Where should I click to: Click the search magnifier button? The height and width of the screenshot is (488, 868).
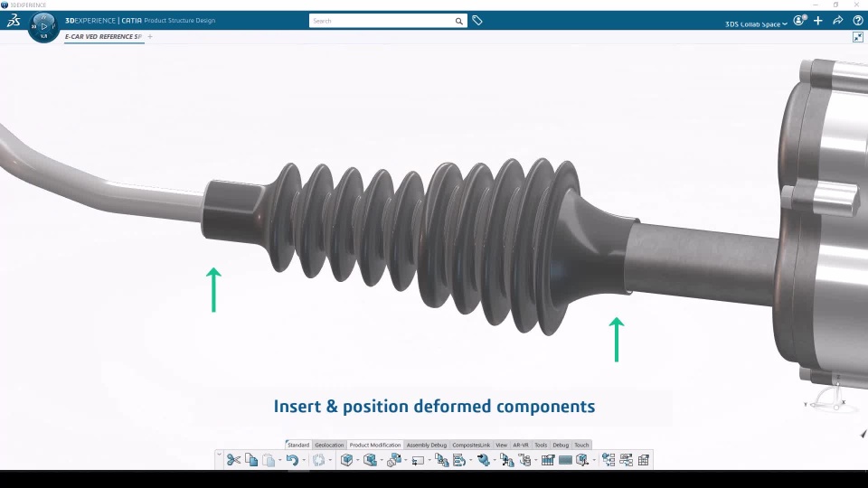pos(459,21)
